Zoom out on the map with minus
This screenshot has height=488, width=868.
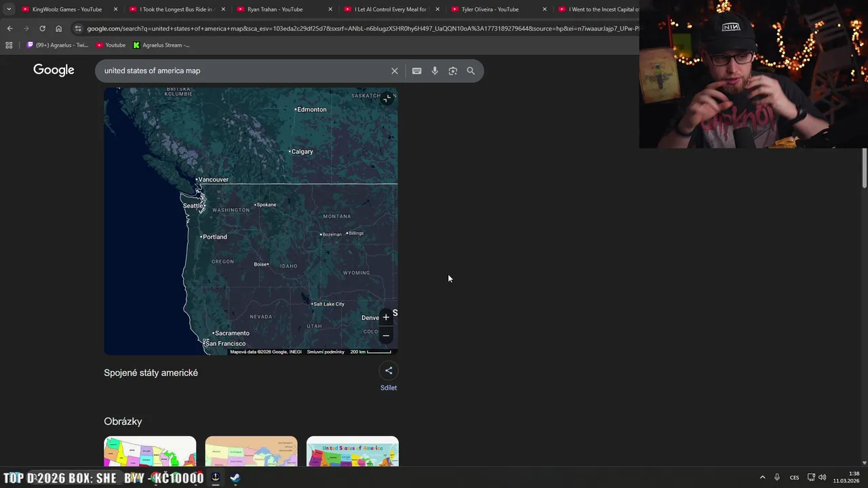[386, 335]
